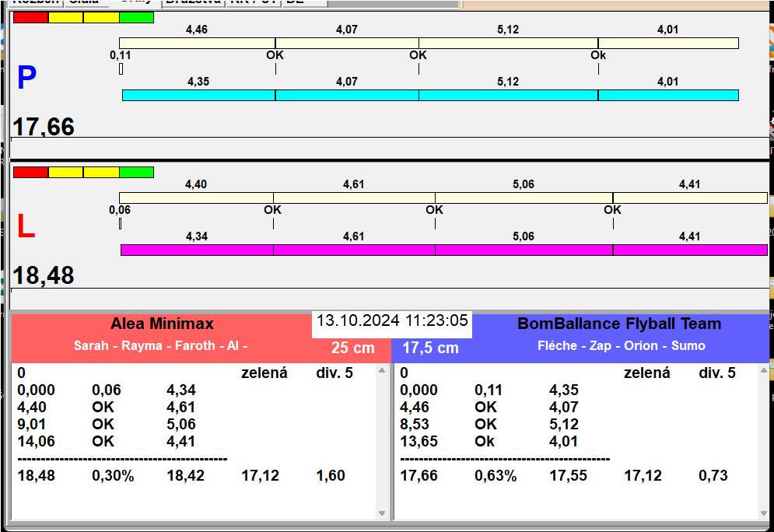Click the Alea Minimax team header
This screenshot has width=774, height=532.
click(x=162, y=324)
